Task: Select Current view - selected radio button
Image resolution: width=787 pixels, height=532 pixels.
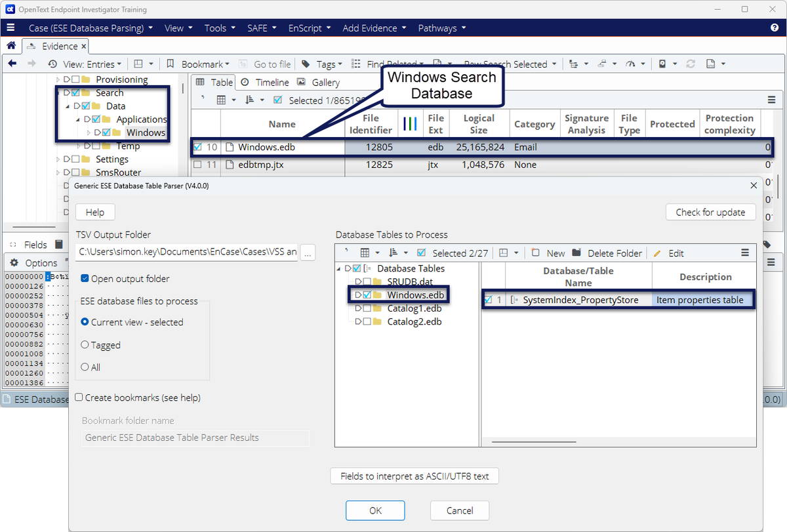Action: coord(85,322)
